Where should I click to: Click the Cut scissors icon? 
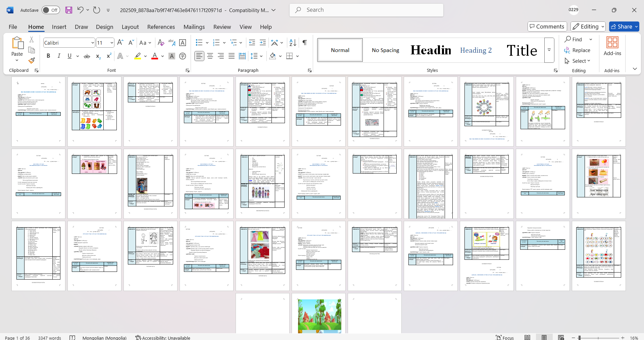coord(32,40)
